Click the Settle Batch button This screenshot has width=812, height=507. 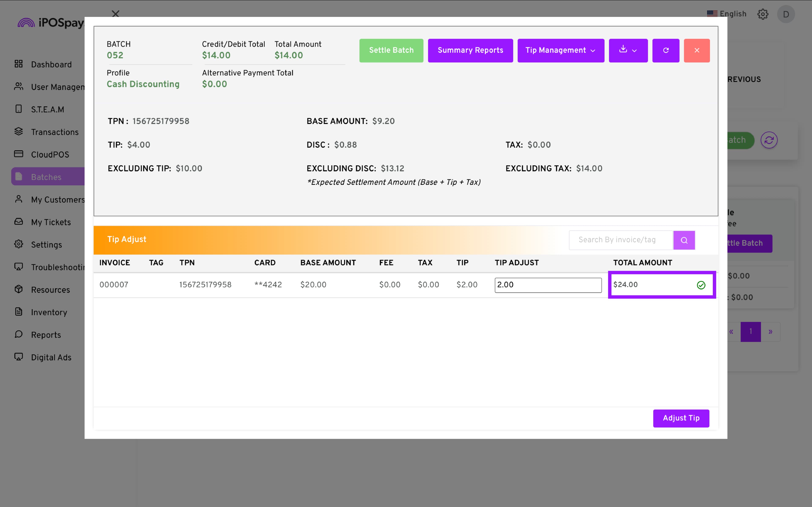(391, 50)
